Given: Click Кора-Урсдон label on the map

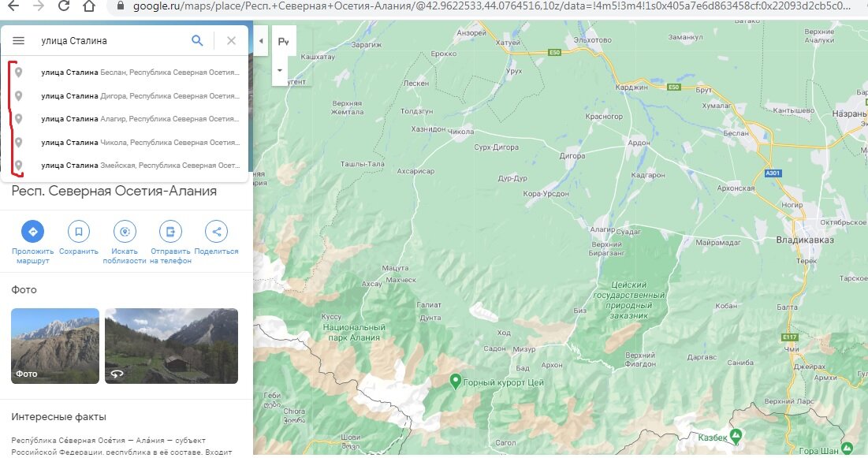Looking at the screenshot, I should click(546, 194).
